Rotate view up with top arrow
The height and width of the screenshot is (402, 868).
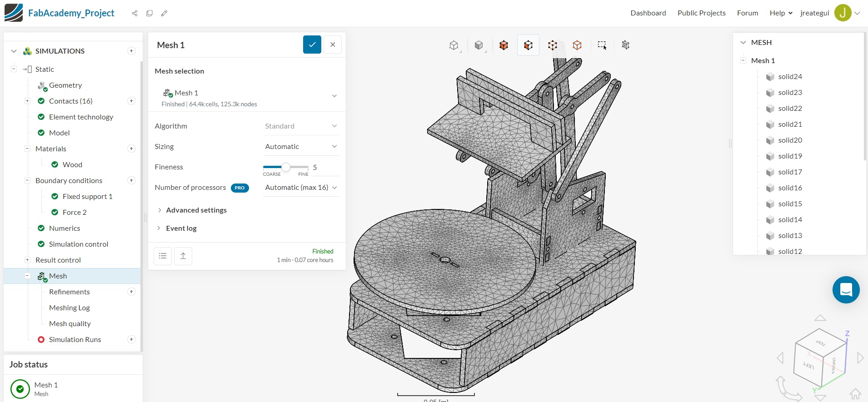coord(820,318)
